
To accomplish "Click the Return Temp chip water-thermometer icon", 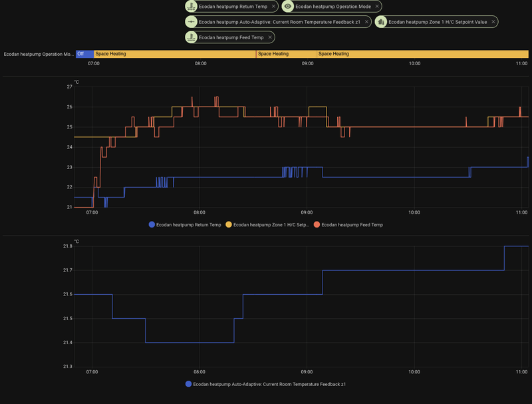I will point(192,7).
